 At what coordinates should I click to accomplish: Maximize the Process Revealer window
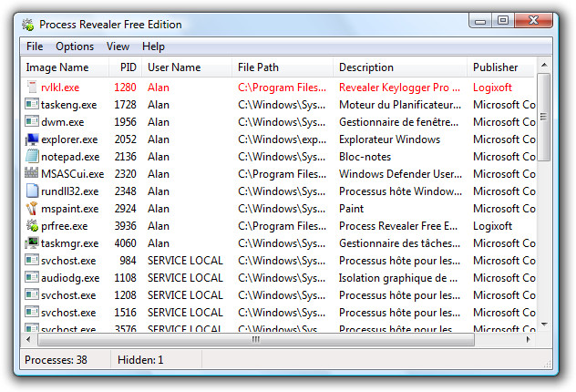503,21
